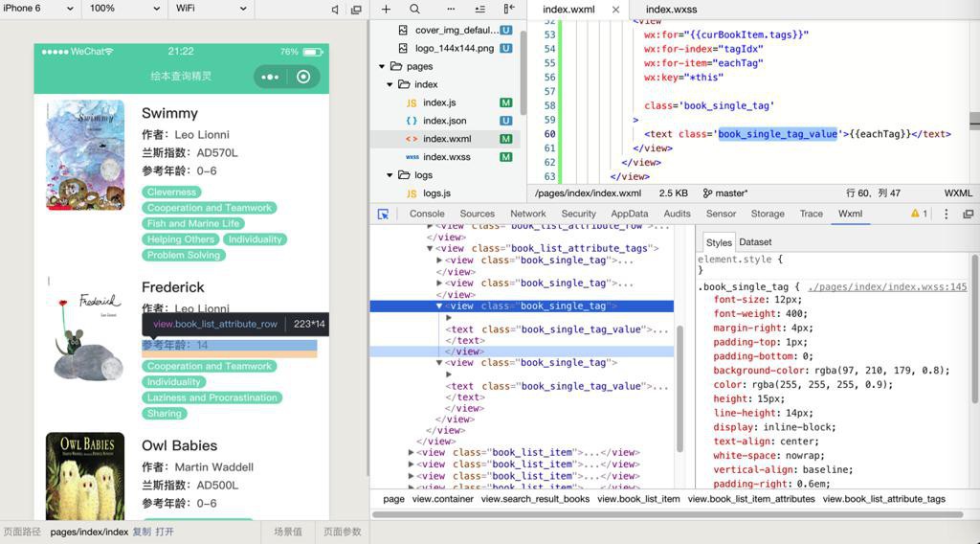Tap the mini program capsule close circle
The width and height of the screenshot is (980, 544).
pos(303,77)
